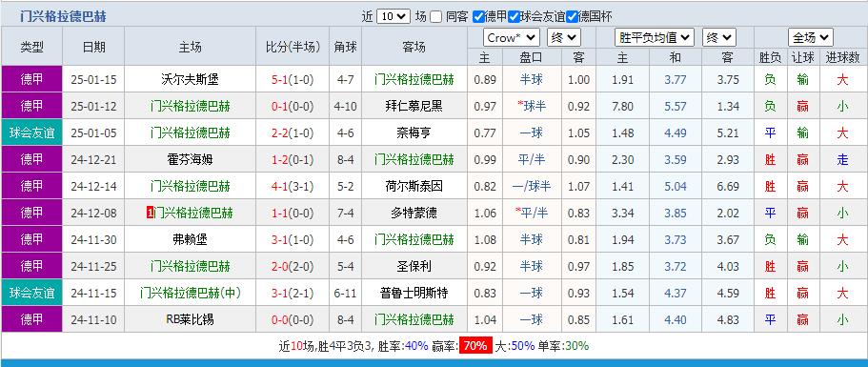The width and height of the screenshot is (868, 367).
Task: Click the date 24-12-21
Action: (93, 159)
